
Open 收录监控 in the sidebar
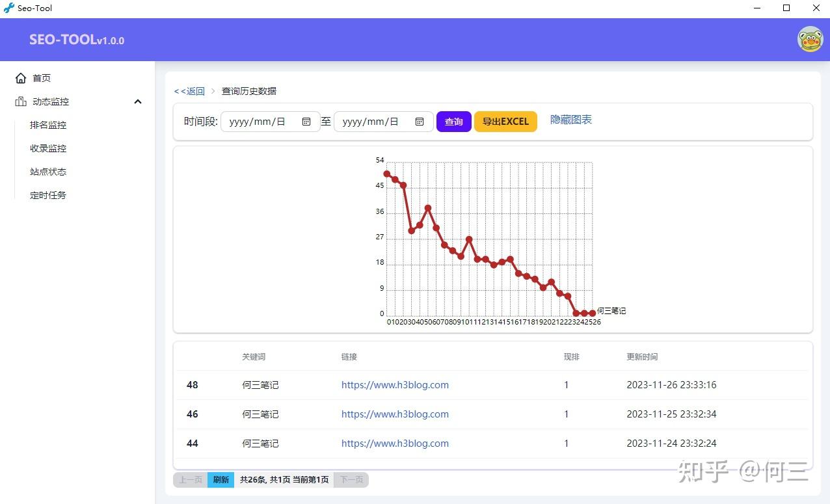(x=48, y=148)
